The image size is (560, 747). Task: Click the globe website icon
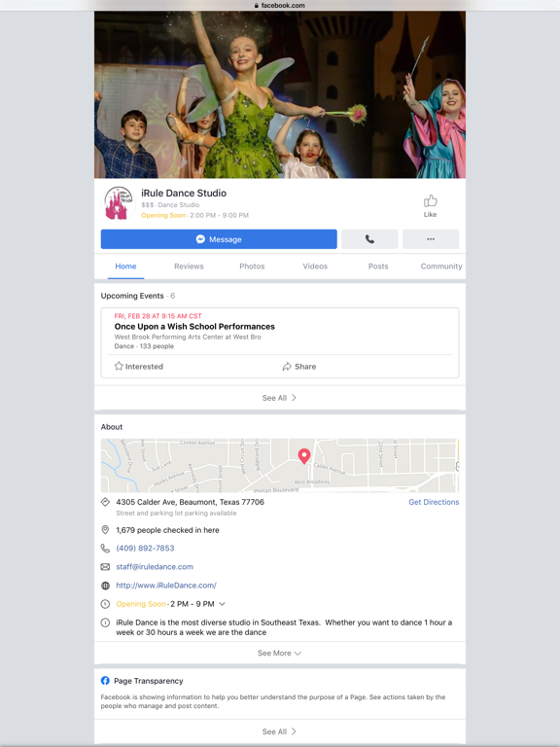click(x=105, y=586)
